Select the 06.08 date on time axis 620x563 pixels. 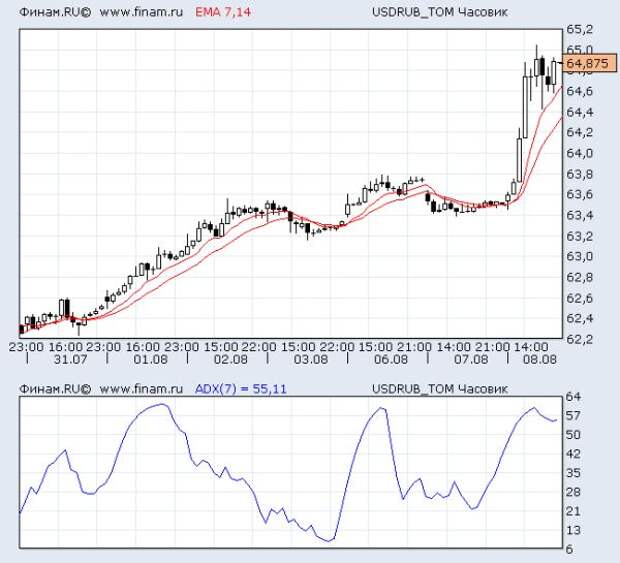coord(391,359)
